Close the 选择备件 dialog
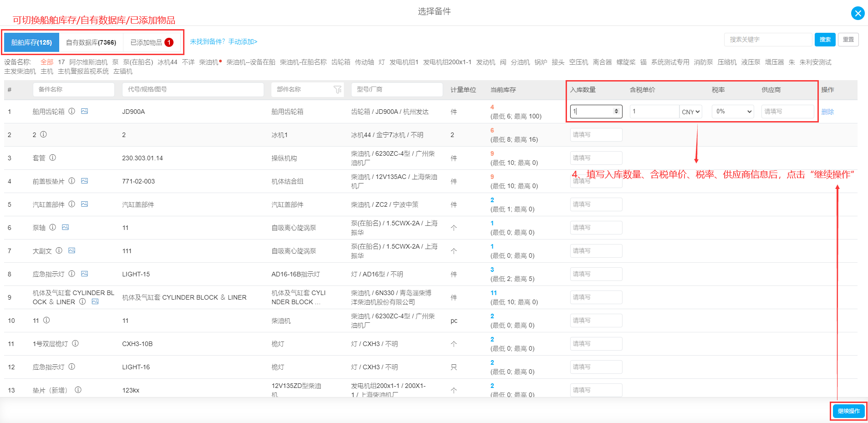868x423 pixels. [x=858, y=13]
